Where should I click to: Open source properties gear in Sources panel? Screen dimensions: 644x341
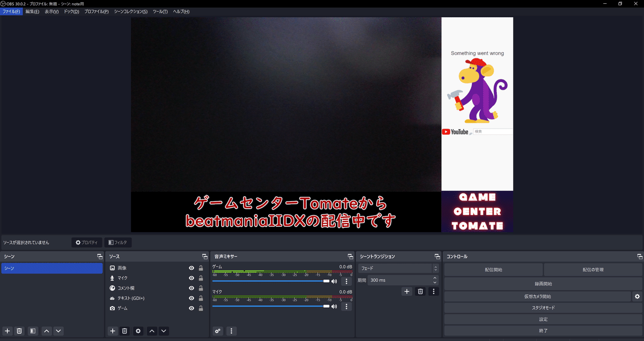point(138,331)
